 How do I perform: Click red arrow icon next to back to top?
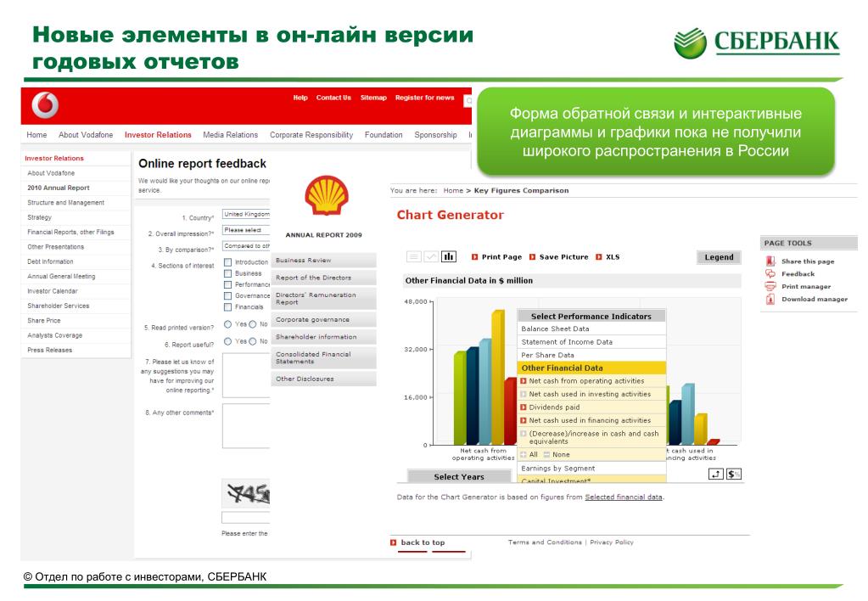click(393, 542)
